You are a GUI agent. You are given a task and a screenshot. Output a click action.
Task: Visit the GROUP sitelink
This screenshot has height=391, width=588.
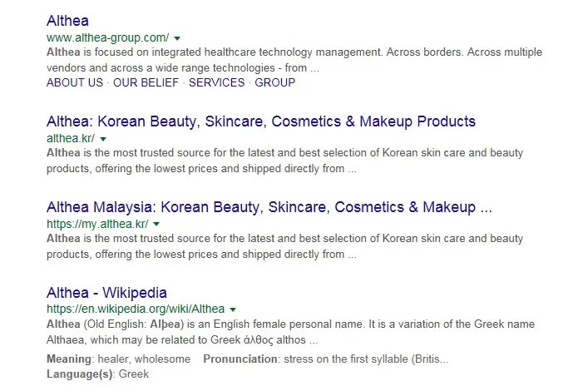point(275,82)
